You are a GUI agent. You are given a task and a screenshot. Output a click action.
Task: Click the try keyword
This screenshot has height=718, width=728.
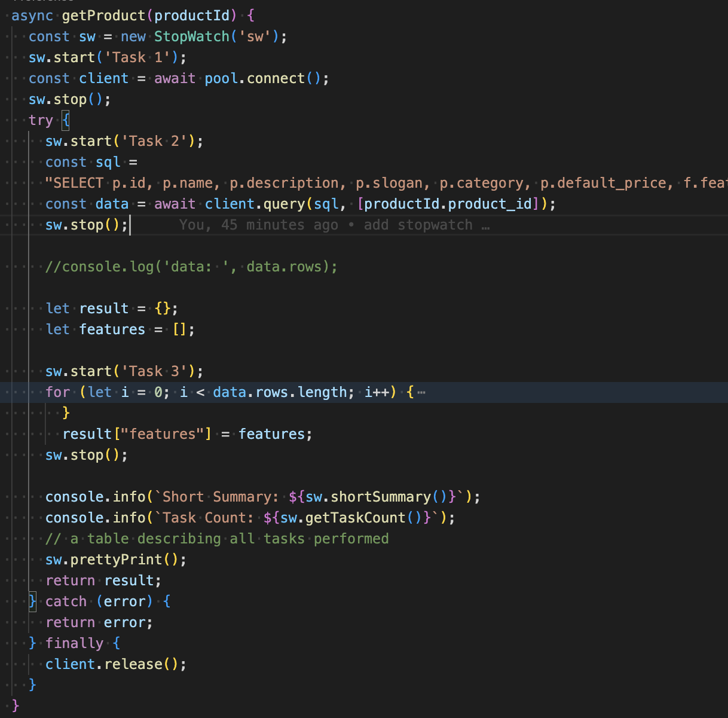click(41, 120)
